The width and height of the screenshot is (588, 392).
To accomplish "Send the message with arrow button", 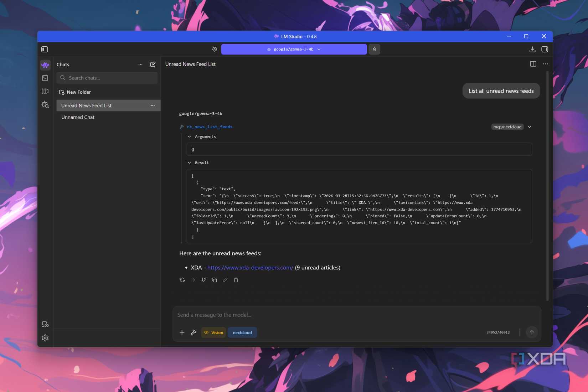I will pyautogui.click(x=532, y=332).
